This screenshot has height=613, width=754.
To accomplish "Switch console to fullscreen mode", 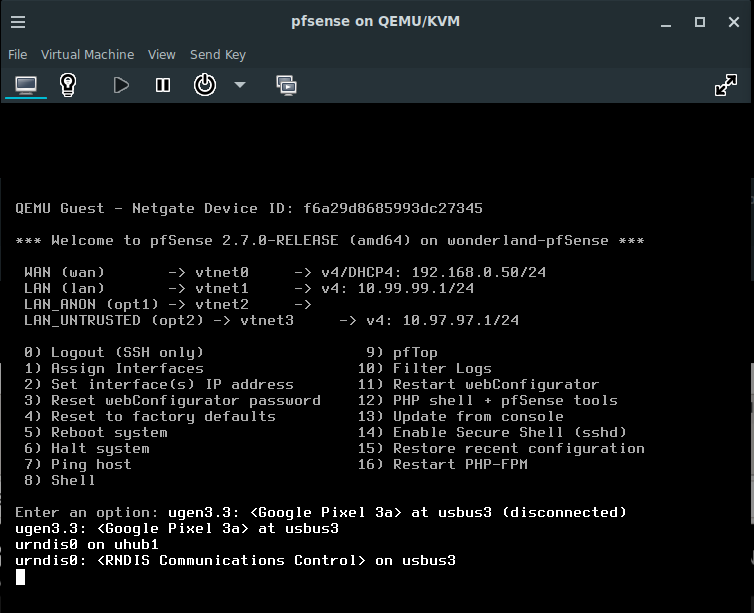I will [x=726, y=85].
